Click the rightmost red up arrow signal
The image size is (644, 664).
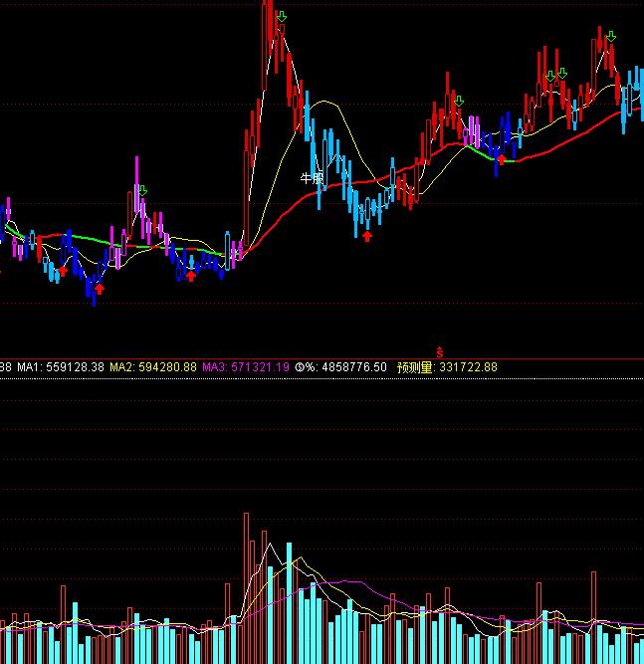coord(502,158)
